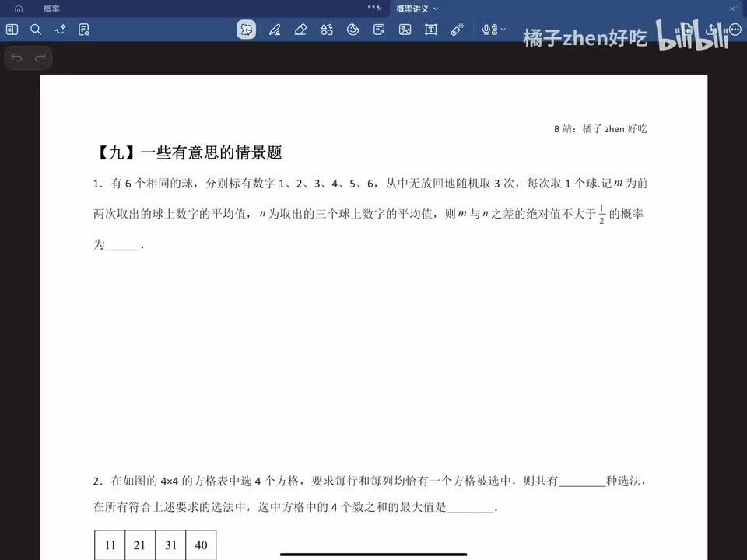This screenshot has height=560, width=747.
Task: Tap the home indicator bar at bottom
Action: tap(373, 555)
